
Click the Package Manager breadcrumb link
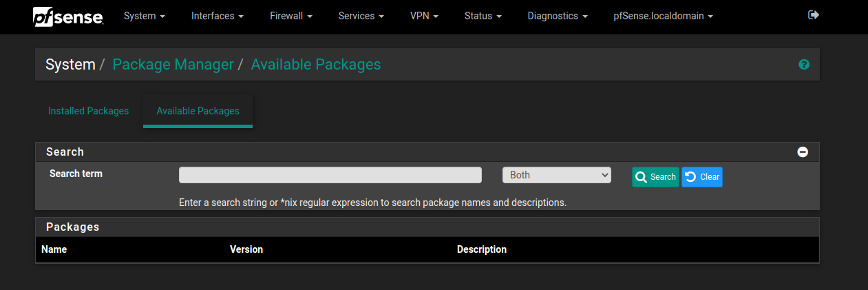point(173,65)
